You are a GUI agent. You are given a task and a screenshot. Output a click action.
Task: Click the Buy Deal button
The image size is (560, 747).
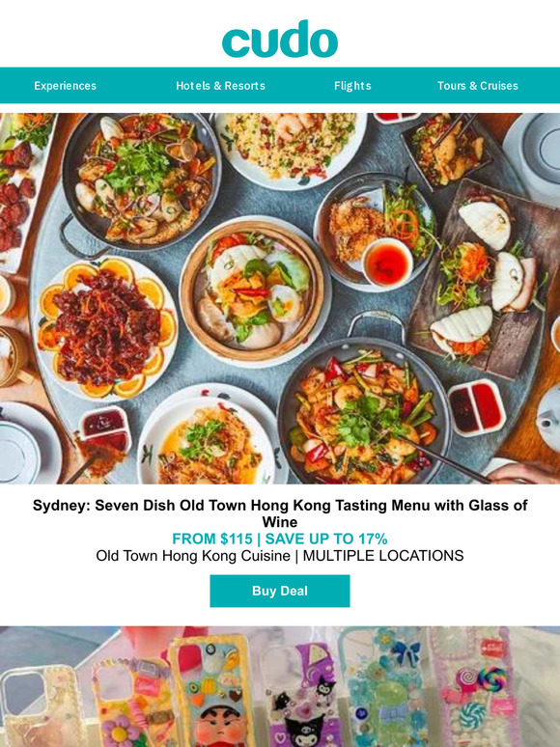pos(280,591)
